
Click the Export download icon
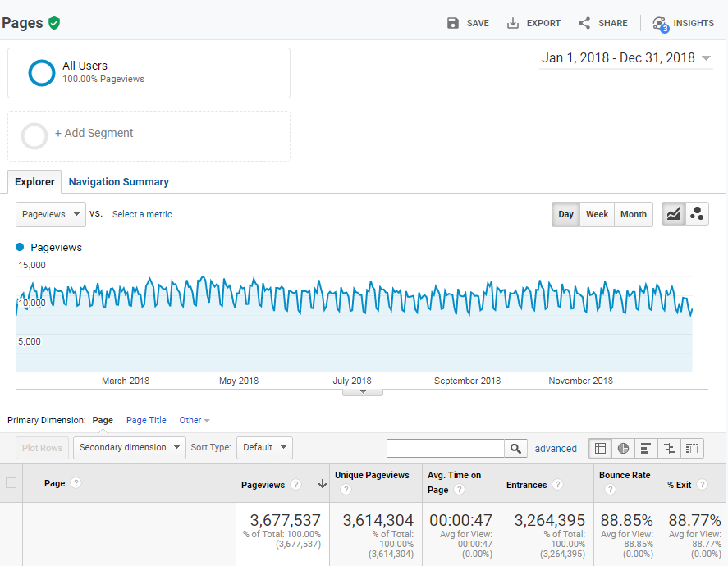pyautogui.click(x=513, y=23)
